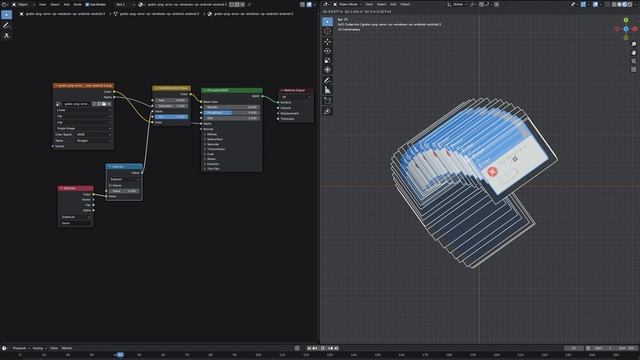Click the green Y axis navigation gizmo
This screenshot has height=360, width=640.
[x=626, y=20]
